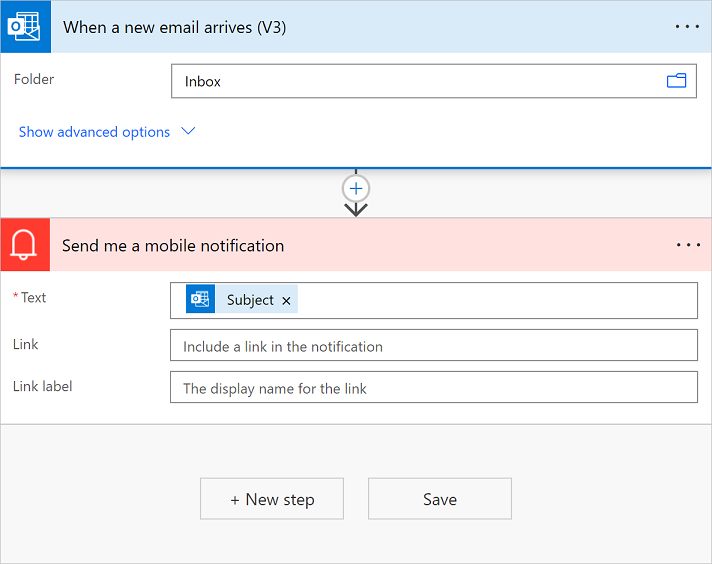Focus the Link label input field
This screenshot has width=712, height=564.
click(433, 388)
